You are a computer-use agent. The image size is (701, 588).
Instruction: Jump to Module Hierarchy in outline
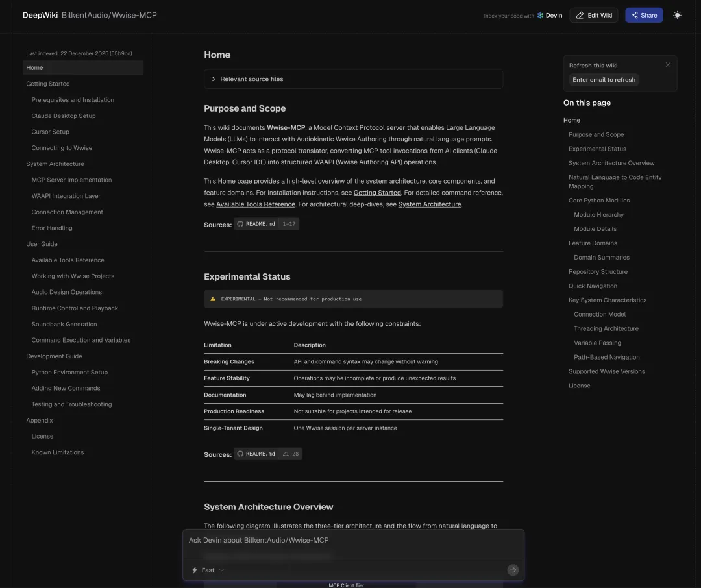click(598, 215)
